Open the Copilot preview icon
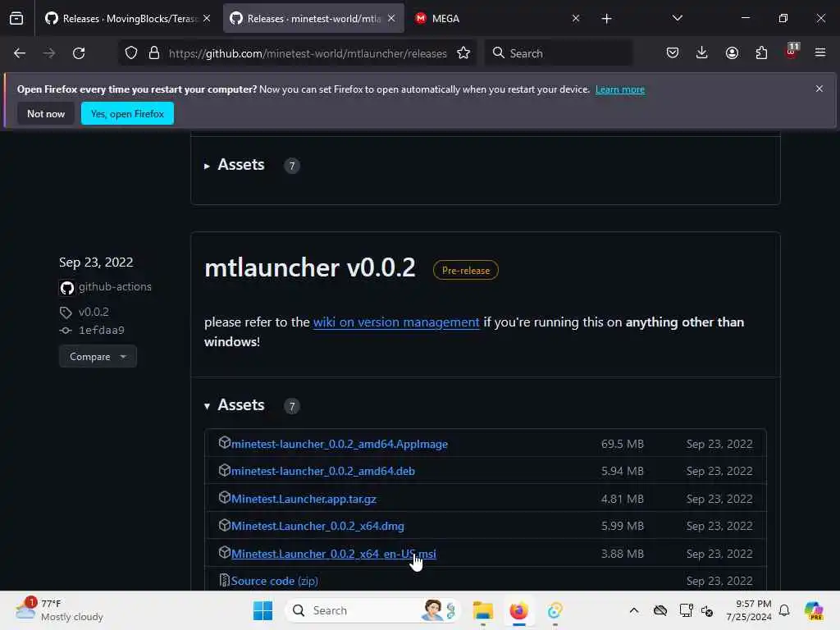This screenshot has height=630, width=840. (x=814, y=610)
